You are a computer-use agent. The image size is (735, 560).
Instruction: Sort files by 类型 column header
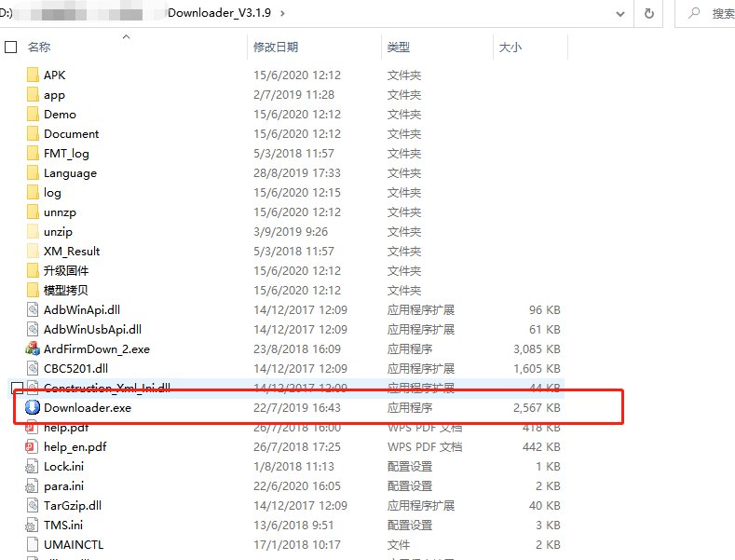pyautogui.click(x=398, y=47)
